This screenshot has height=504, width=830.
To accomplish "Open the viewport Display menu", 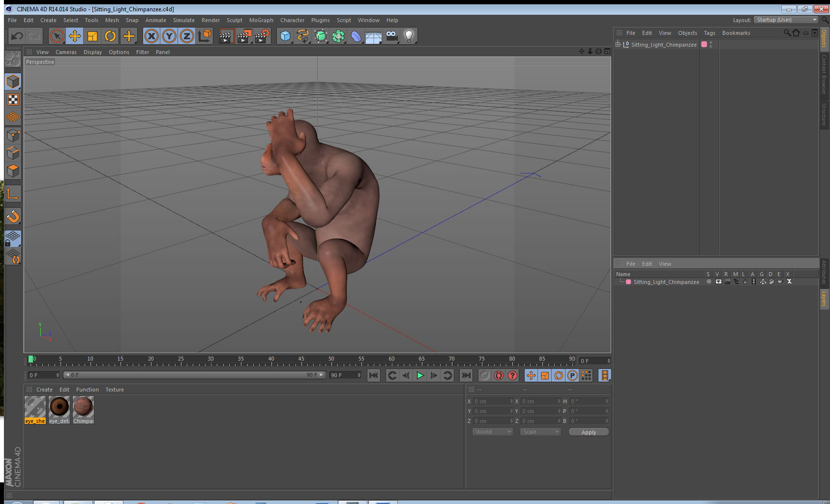I will point(92,52).
